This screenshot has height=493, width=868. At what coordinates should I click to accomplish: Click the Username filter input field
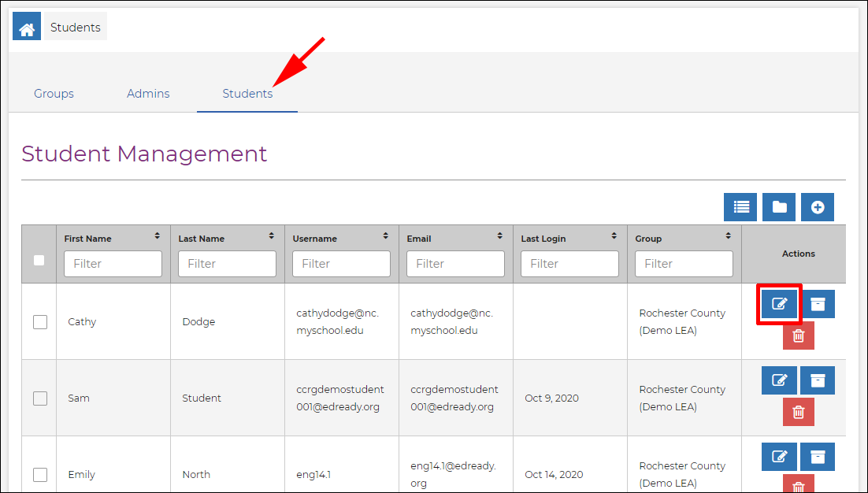341,264
